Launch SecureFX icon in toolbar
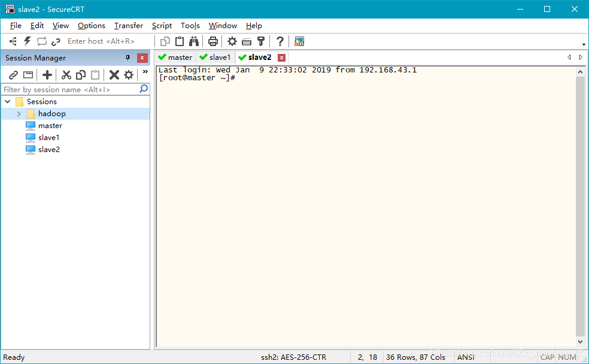The height and width of the screenshot is (364, 589). click(299, 41)
